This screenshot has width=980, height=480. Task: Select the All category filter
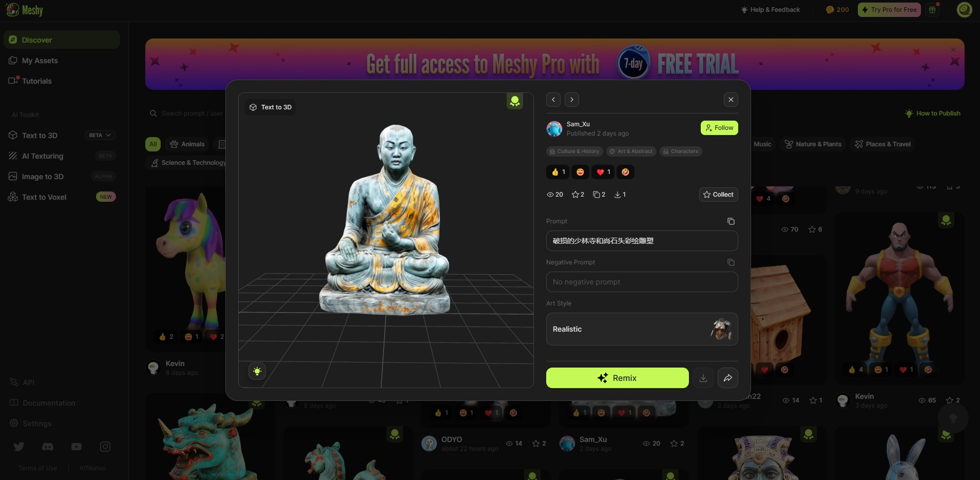(153, 144)
